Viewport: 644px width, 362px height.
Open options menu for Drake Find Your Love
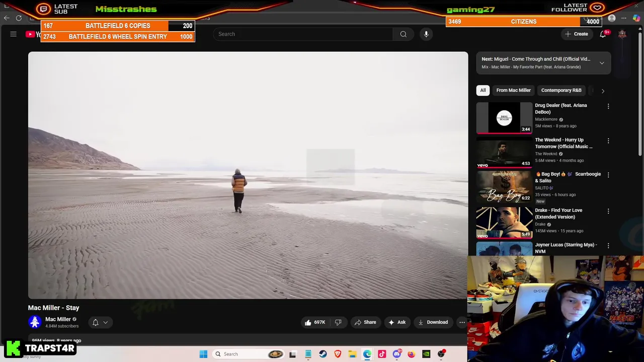click(608, 211)
